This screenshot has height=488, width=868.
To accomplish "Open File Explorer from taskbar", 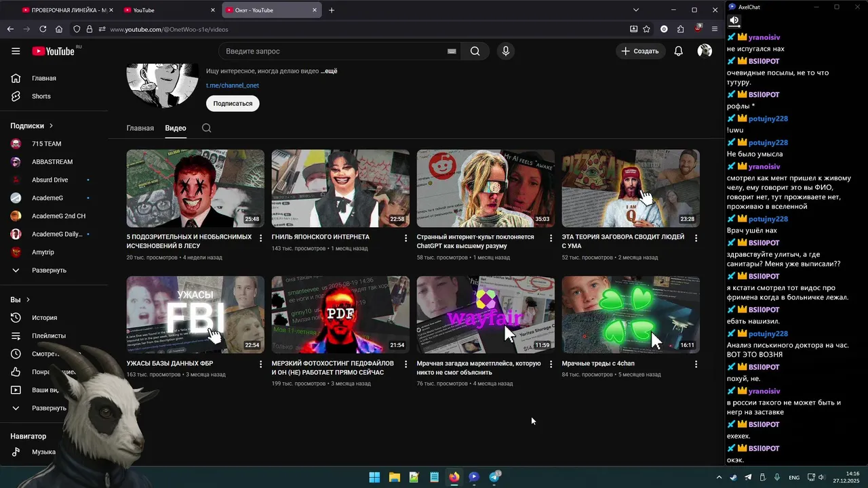I will click(x=394, y=477).
